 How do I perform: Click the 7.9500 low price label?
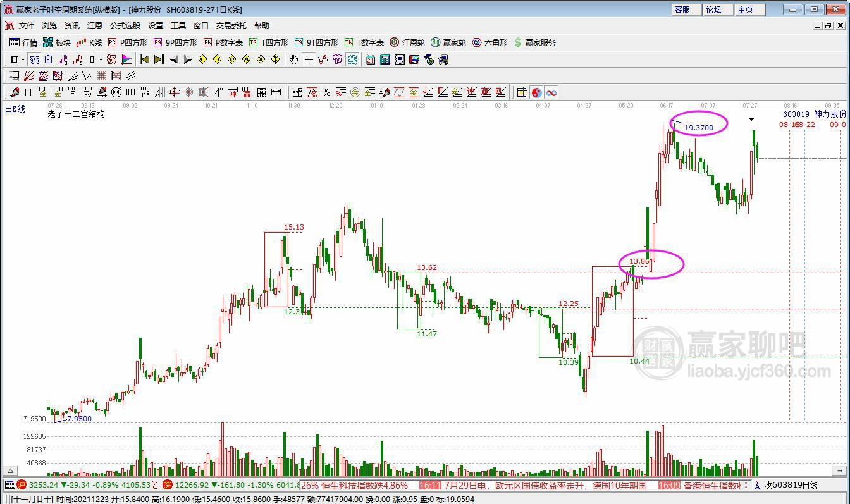(79, 419)
